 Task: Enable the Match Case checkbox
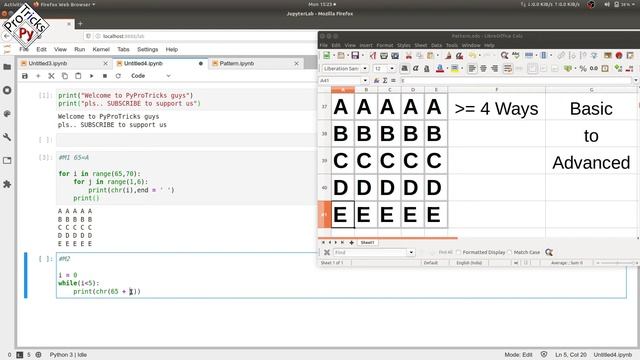tap(509, 252)
